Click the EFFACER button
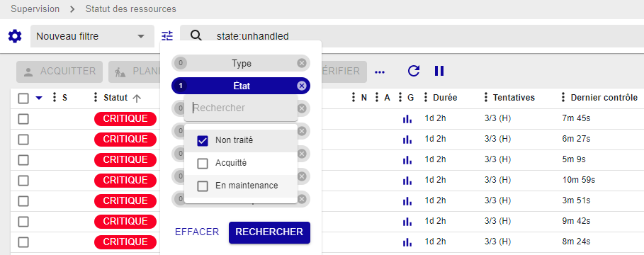This screenshot has height=255, width=644. pos(197,232)
